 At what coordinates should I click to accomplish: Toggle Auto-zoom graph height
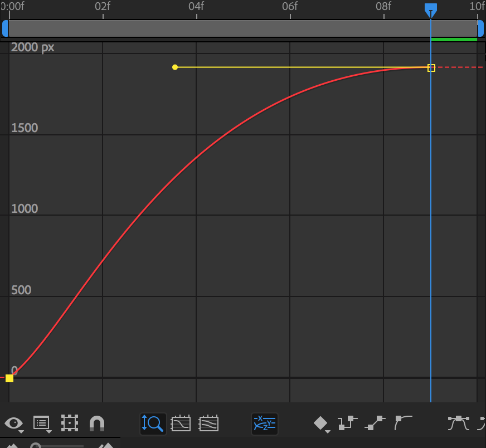[153, 423]
